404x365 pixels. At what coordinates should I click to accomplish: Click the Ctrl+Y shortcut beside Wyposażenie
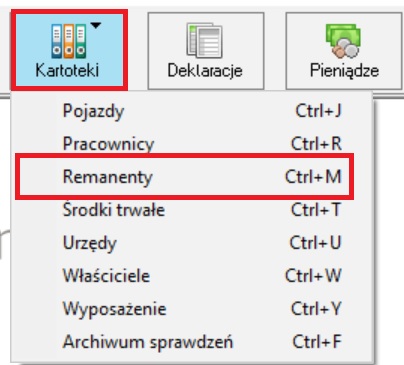(316, 309)
